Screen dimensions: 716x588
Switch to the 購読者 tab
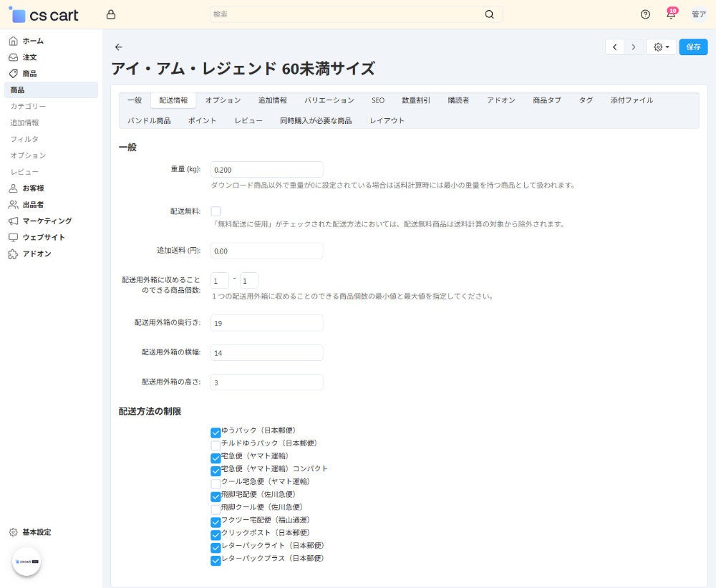coord(458,100)
